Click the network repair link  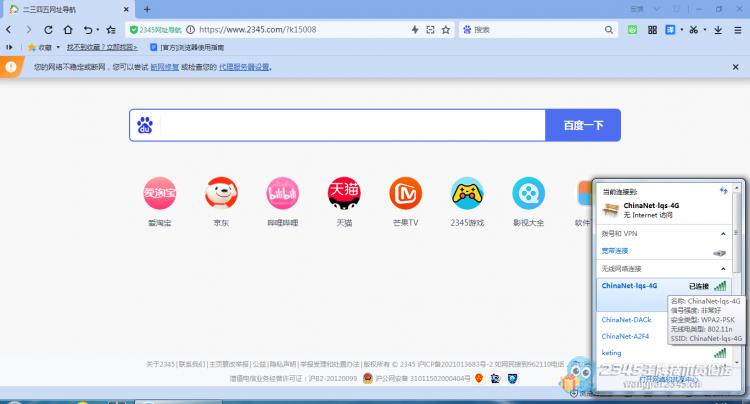[x=165, y=67]
